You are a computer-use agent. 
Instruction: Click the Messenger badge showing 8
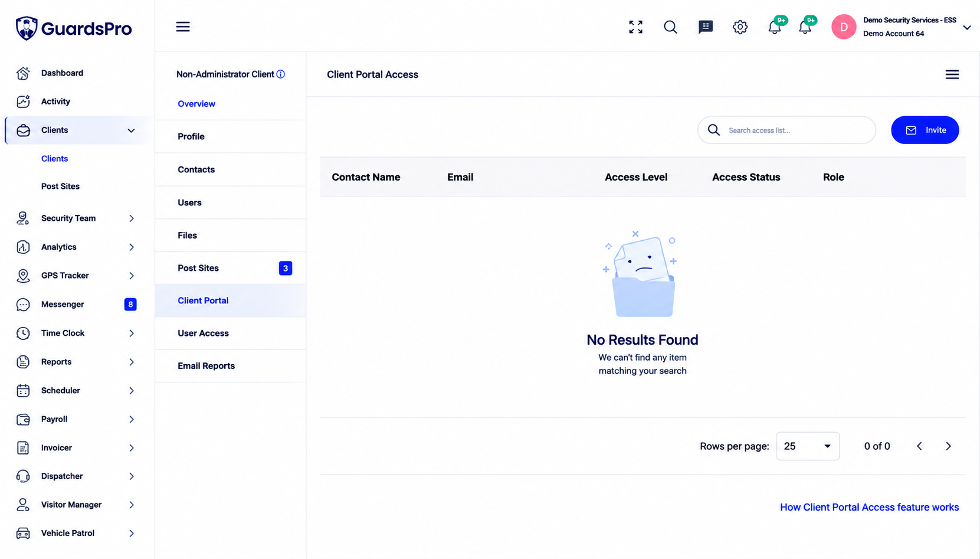130,305
